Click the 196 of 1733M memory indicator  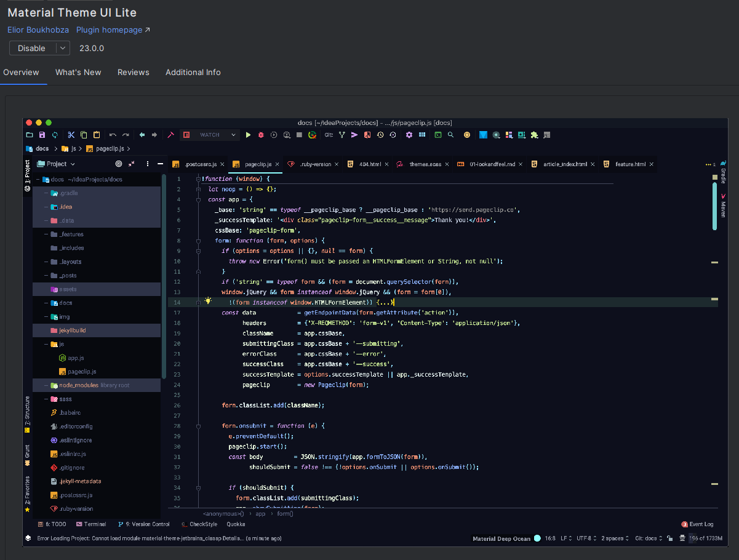pos(705,538)
